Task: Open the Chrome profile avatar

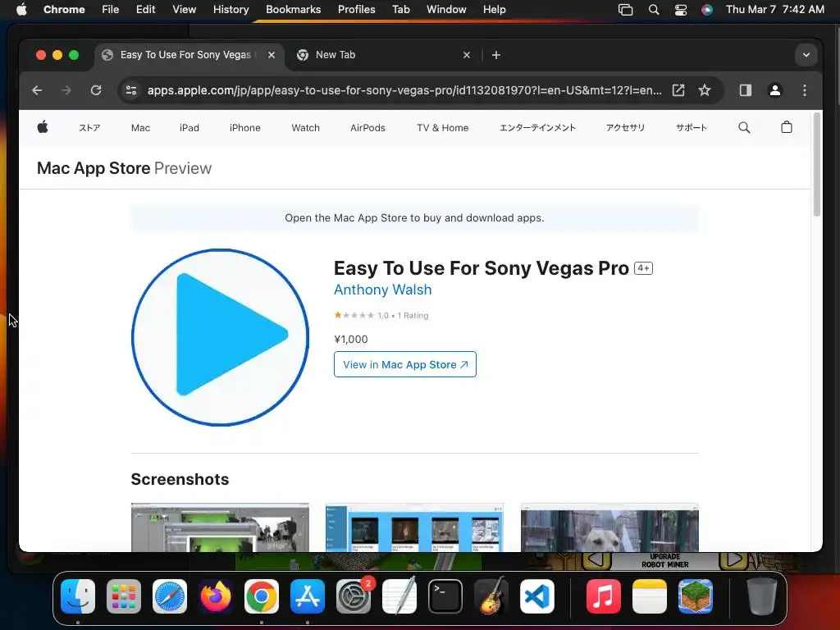Action: click(x=774, y=90)
